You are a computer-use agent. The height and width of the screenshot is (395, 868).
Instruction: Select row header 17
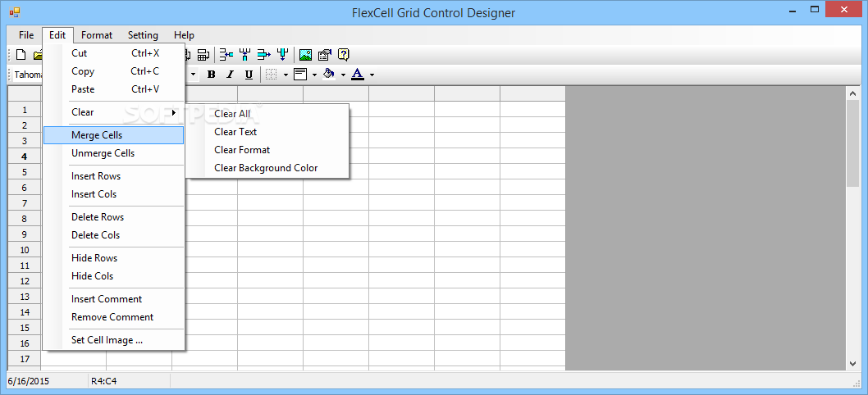(x=25, y=359)
